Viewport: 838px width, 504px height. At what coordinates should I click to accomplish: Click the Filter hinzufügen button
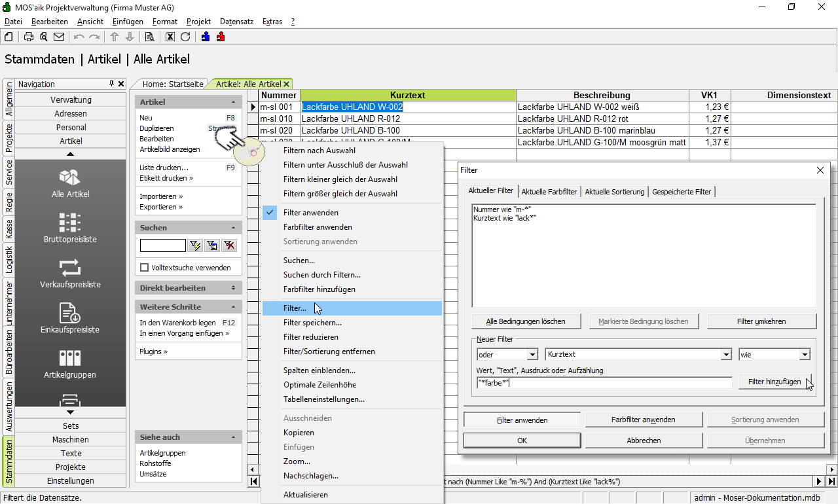pos(774,382)
